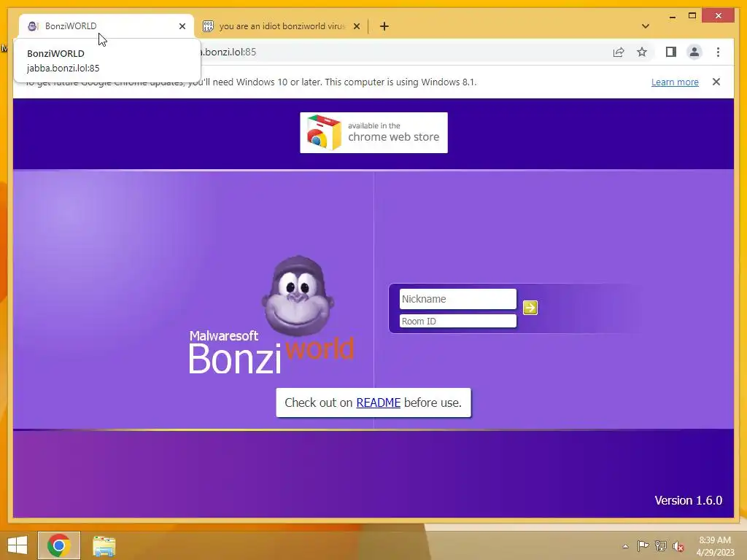Viewport: 747px width, 560px height.
Task: Open File Explorer from the taskbar
Action: click(x=104, y=546)
